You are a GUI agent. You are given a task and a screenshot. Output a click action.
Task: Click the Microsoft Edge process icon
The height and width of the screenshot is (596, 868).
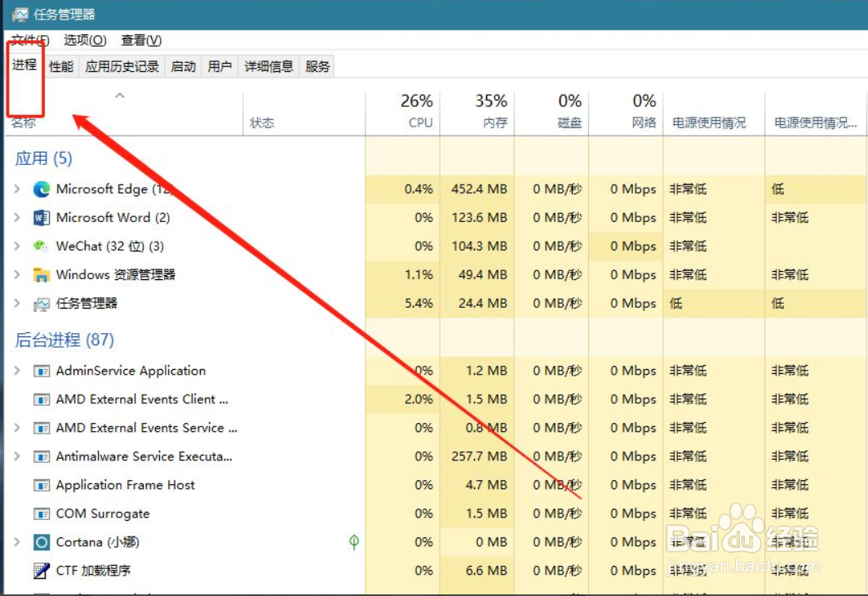(x=42, y=189)
